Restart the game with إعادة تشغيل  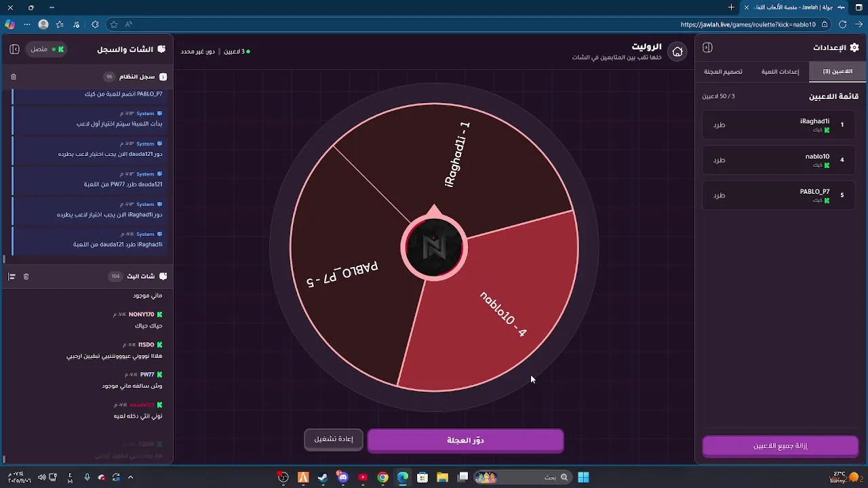334,439
